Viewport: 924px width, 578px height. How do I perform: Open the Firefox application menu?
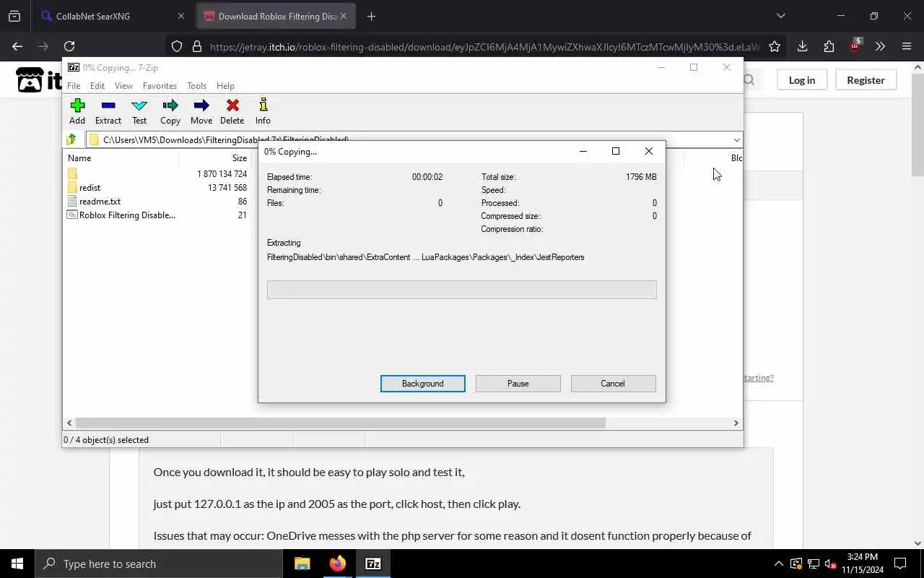907,46
